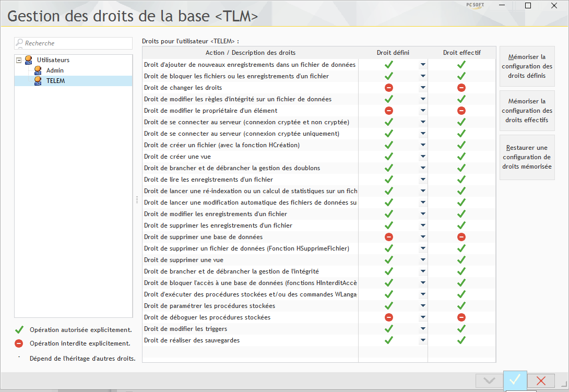Click effective-right icon for 'Droit de déboguer les procédures stockées'
Image resolution: width=569 pixels, height=392 pixels.
pyautogui.click(x=461, y=317)
